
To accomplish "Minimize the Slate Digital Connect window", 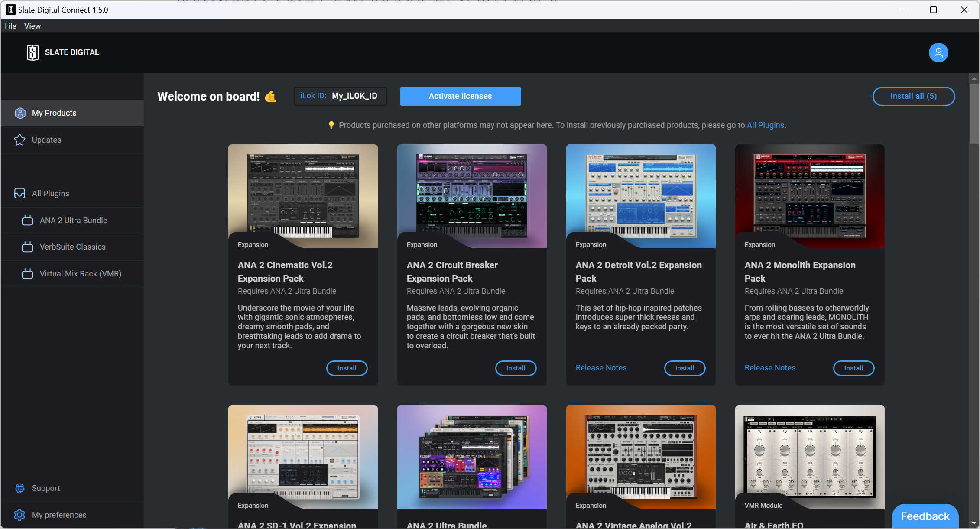I will click(x=903, y=10).
